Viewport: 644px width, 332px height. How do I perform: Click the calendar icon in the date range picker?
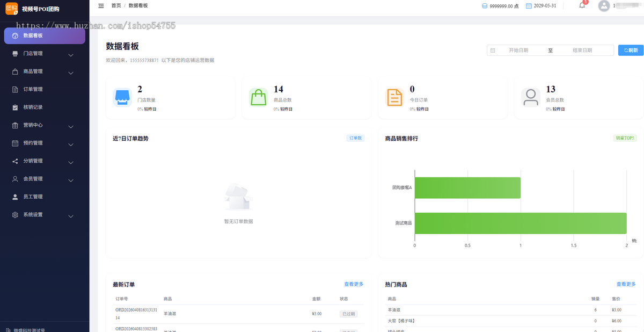coord(493,50)
